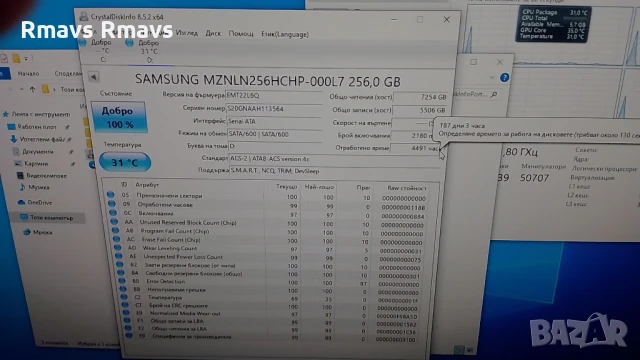The height and width of the screenshot is (360, 640).
Task: Click the Атрибут column header
Action: [x=147, y=185]
